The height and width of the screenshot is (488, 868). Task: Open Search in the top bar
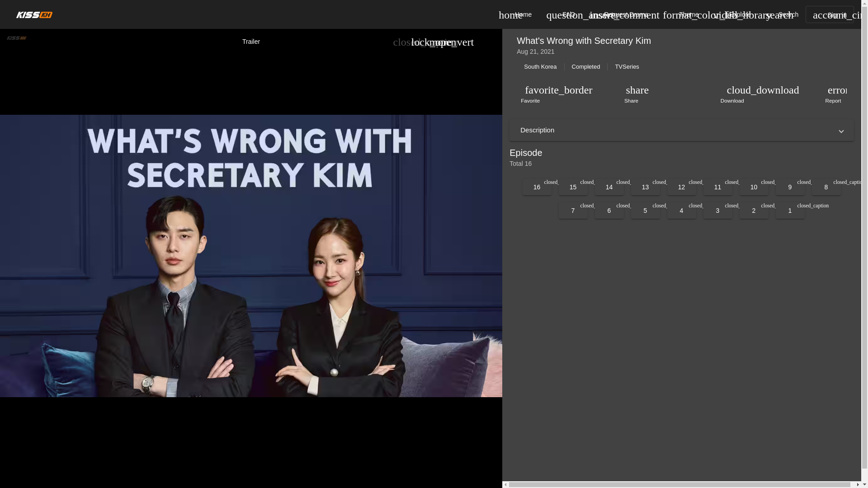coord(788,14)
